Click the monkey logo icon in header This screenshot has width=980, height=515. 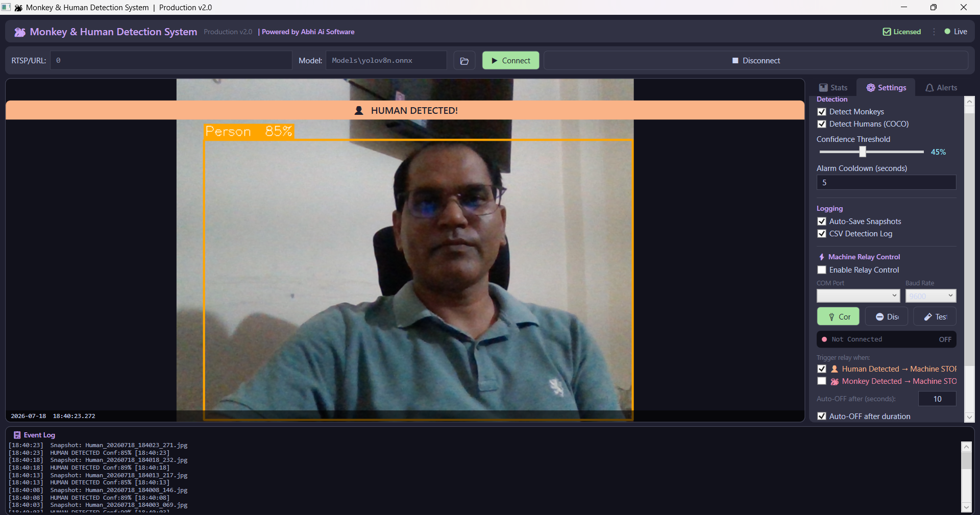tap(19, 32)
